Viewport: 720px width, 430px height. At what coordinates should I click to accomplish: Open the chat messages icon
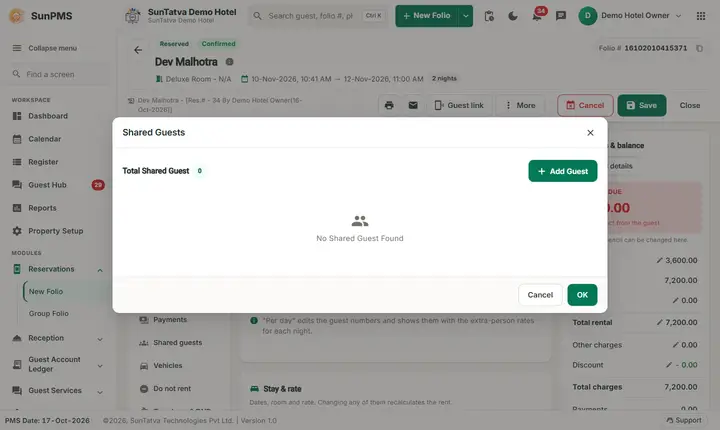[561, 16]
